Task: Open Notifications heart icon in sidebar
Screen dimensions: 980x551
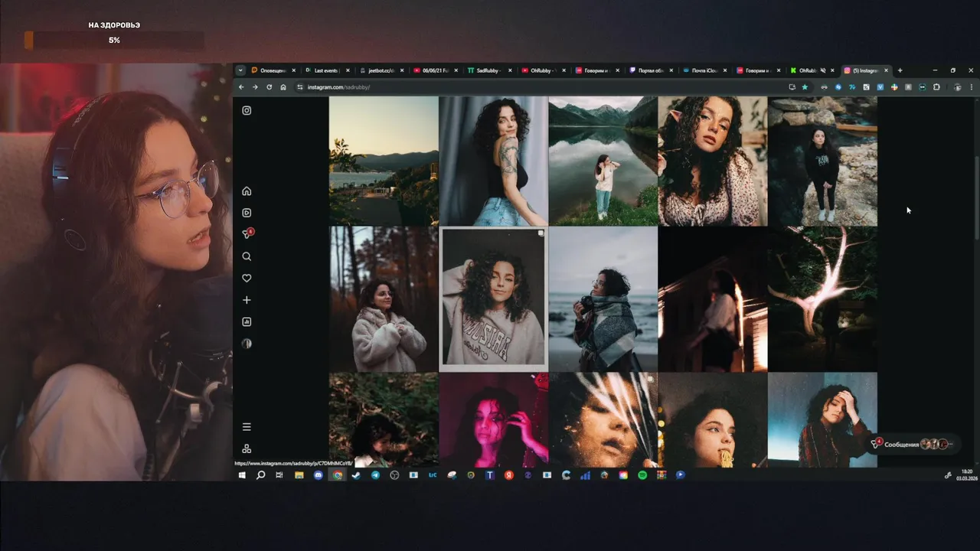Action: (x=247, y=279)
